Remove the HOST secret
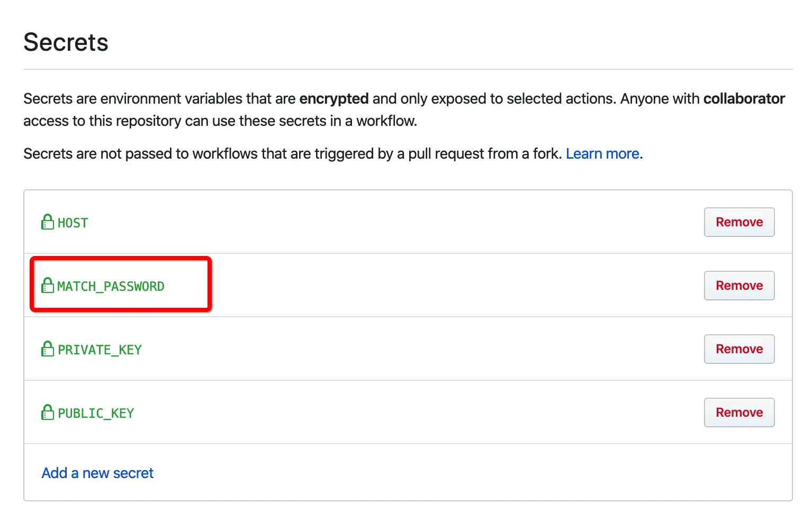 pyautogui.click(x=739, y=222)
